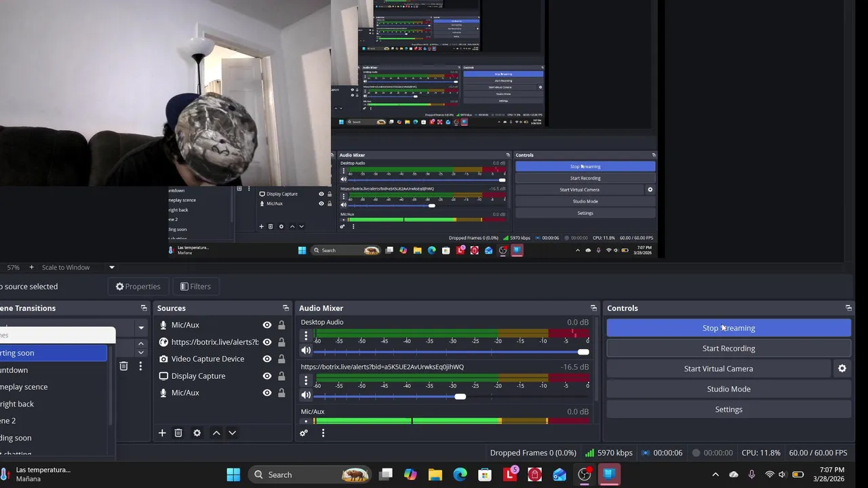
Task: Decrease transition duration with down stepper
Action: 141,352
